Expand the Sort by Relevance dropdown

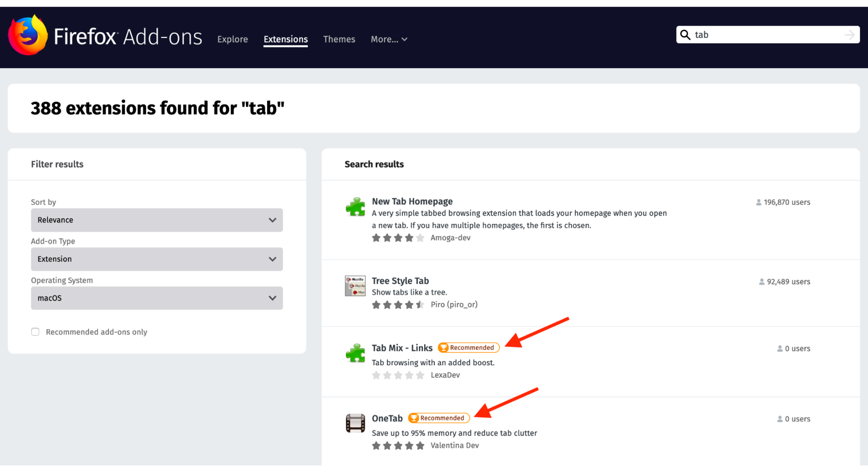pos(155,220)
